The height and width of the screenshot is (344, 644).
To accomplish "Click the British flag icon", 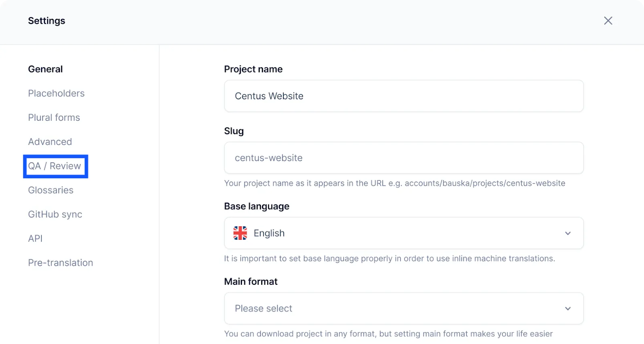I will pos(240,233).
